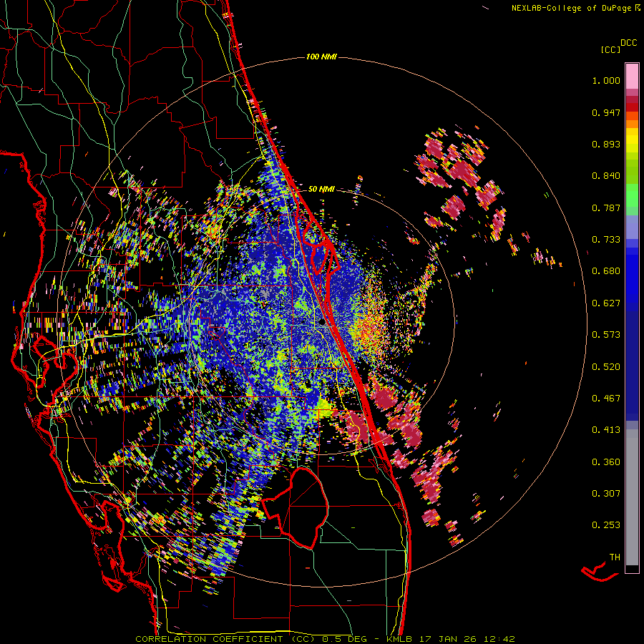Click the [CC] units label
Screen dimensions: 644x644
[610, 49]
